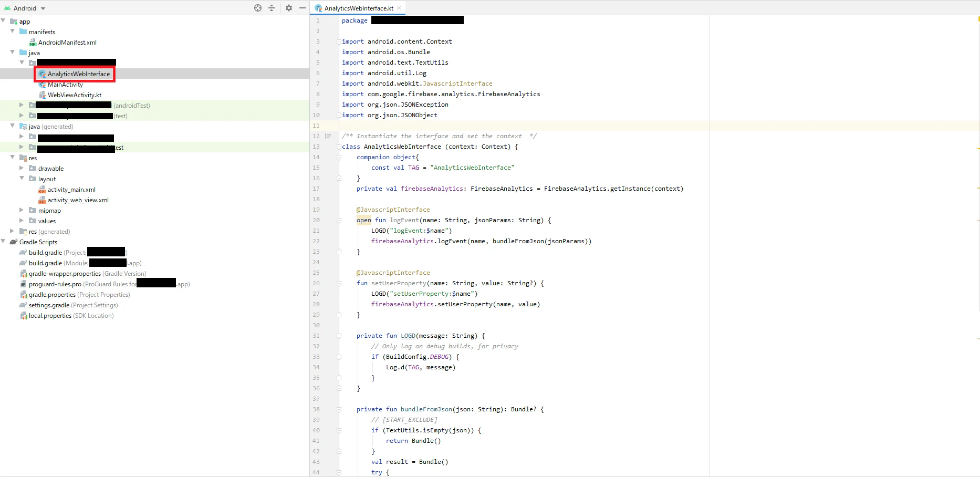Fold the companion object block

pyautogui.click(x=339, y=157)
